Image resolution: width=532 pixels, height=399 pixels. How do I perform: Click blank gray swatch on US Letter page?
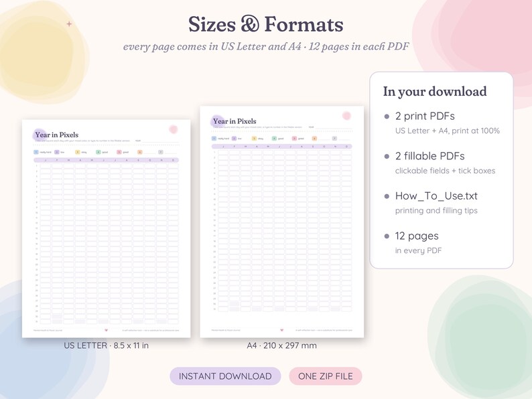pos(161,152)
